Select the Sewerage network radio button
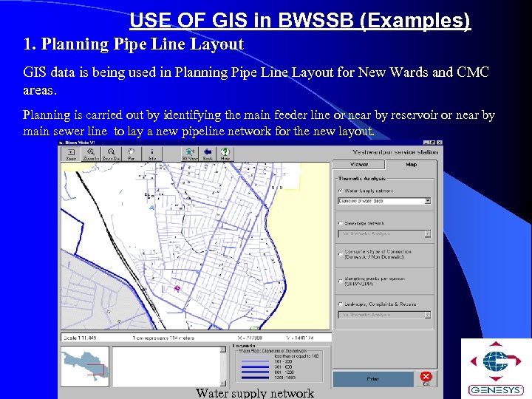 [x=341, y=223]
